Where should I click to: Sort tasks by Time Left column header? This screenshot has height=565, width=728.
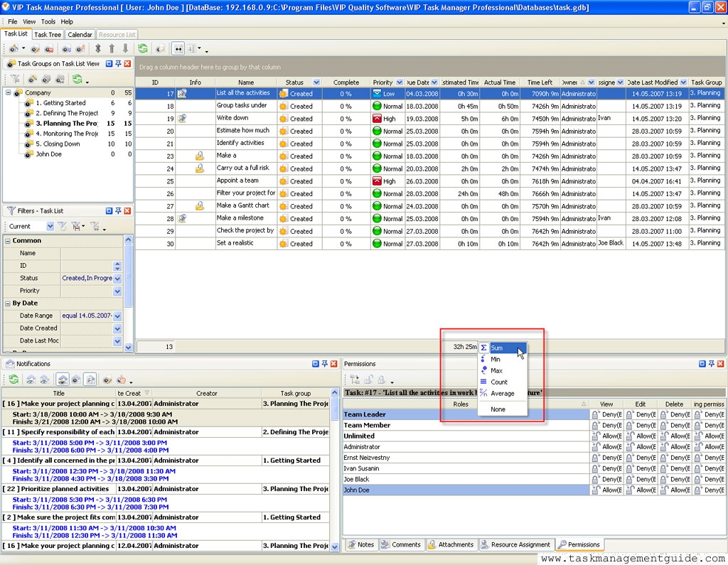click(x=540, y=82)
